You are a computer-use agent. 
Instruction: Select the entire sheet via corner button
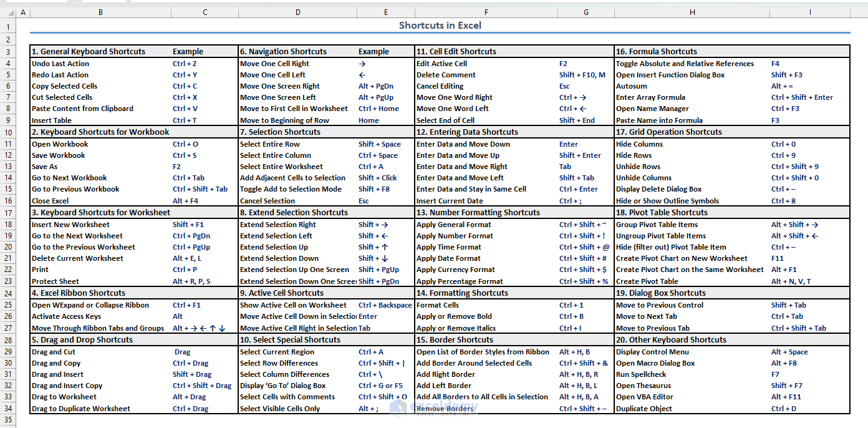pyautogui.click(x=8, y=12)
